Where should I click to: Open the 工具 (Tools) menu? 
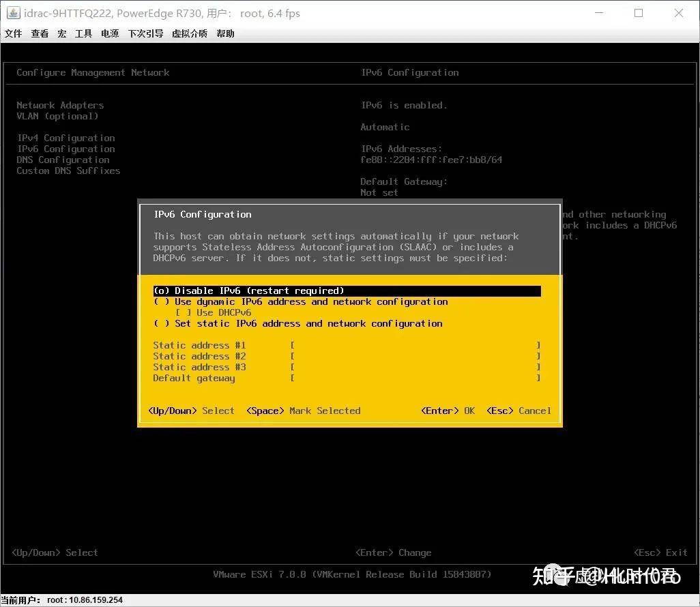coord(83,33)
